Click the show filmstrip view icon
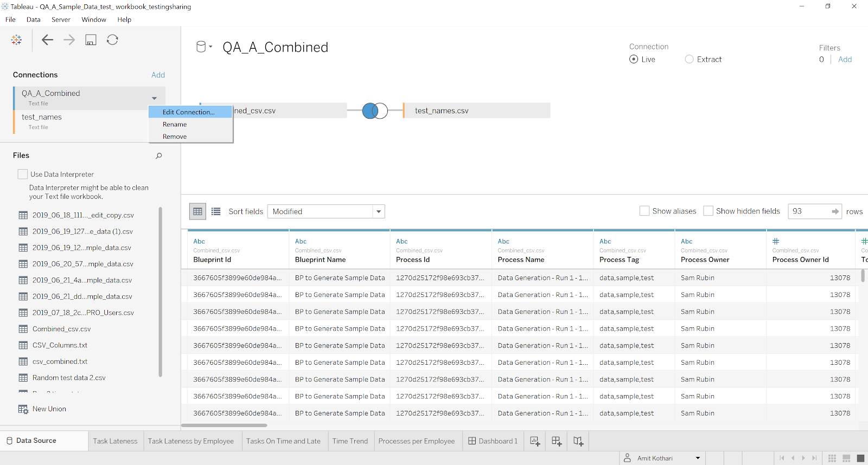Screen dimensions: 868x465 (846, 458)
